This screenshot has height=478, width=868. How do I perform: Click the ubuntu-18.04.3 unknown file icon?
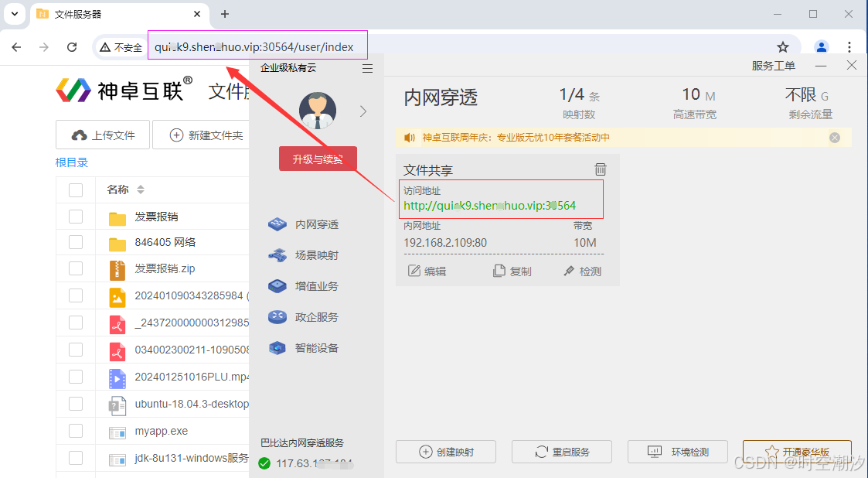pyautogui.click(x=117, y=406)
